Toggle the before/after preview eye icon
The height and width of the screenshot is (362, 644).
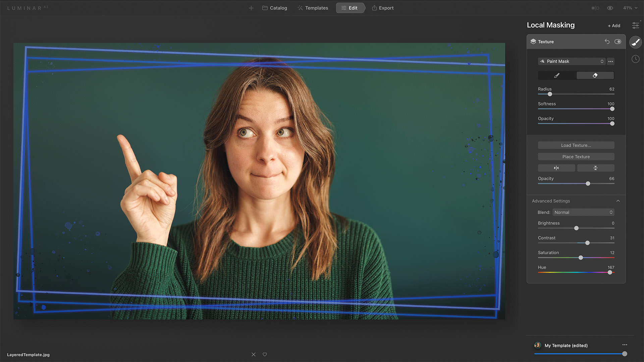pos(610,8)
